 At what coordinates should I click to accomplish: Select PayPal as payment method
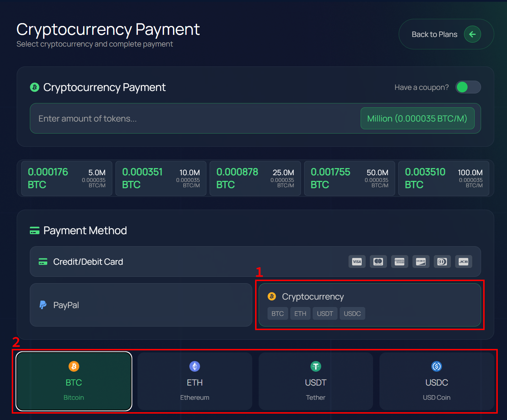click(141, 305)
